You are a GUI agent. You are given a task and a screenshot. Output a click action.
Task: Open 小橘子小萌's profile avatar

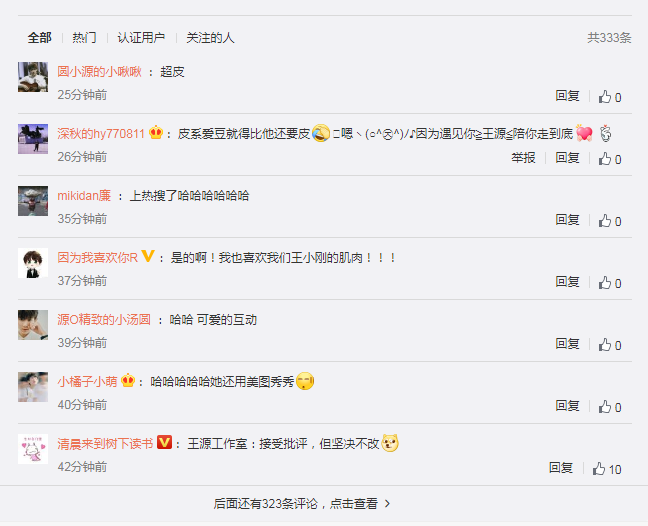[x=33, y=387]
